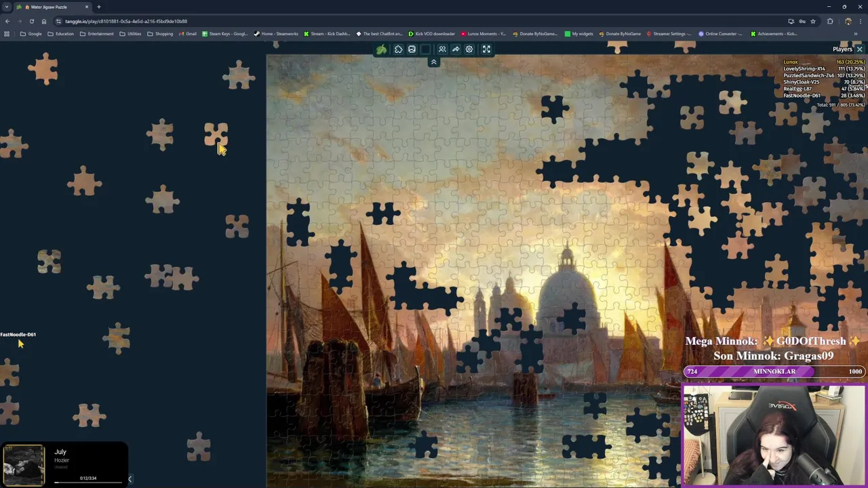
Task: Click the share puzzle arrow icon
Action: pyautogui.click(x=456, y=49)
